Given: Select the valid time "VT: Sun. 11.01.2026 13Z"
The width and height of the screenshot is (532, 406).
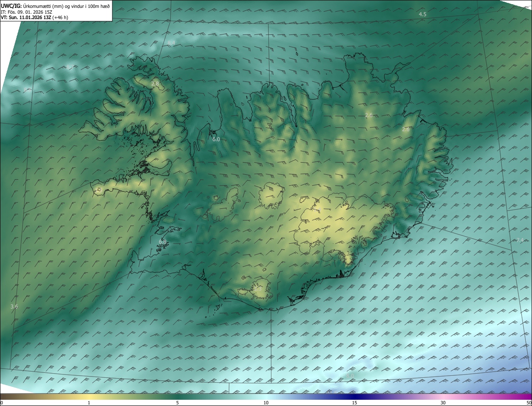Looking at the screenshot, I should click(x=27, y=17).
